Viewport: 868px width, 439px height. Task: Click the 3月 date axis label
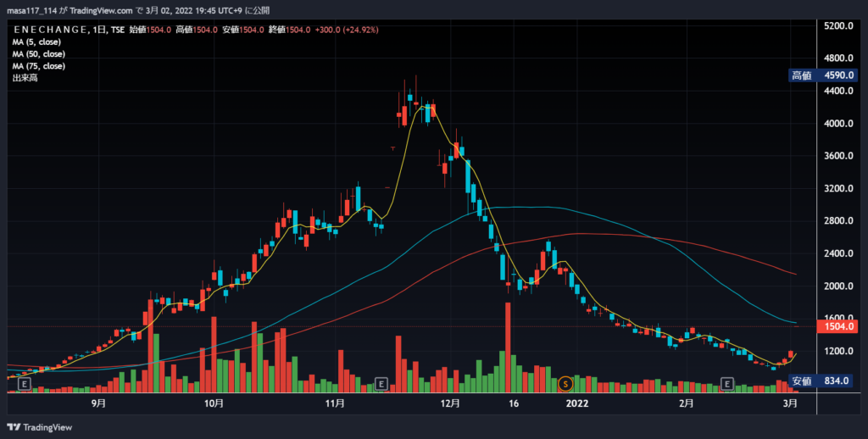(791, 403)
